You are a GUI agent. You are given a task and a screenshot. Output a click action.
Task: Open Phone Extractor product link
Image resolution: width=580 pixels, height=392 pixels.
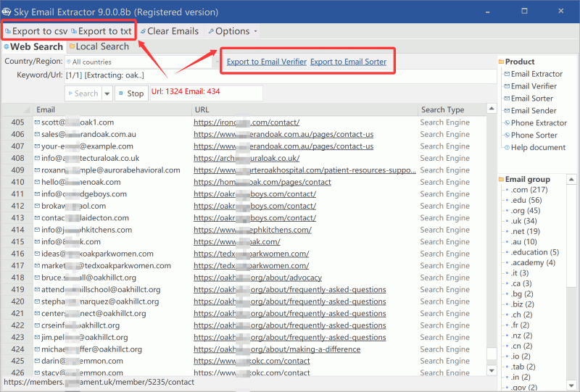(x=539, y=122)
